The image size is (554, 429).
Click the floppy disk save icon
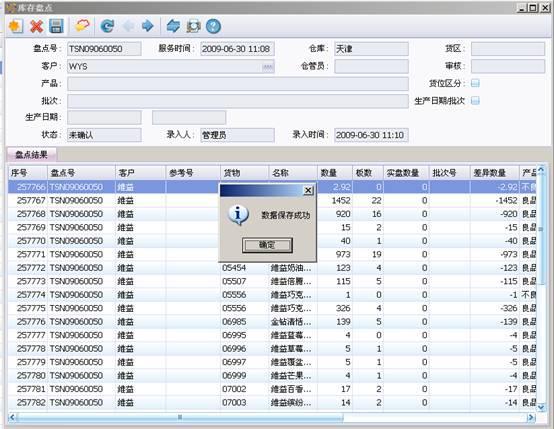[56, 26]
